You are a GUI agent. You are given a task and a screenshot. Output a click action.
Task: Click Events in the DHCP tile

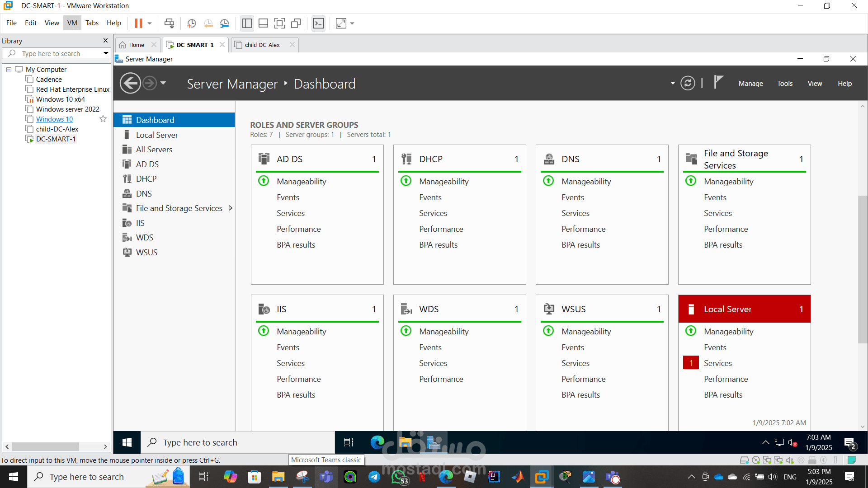[430, 197]
